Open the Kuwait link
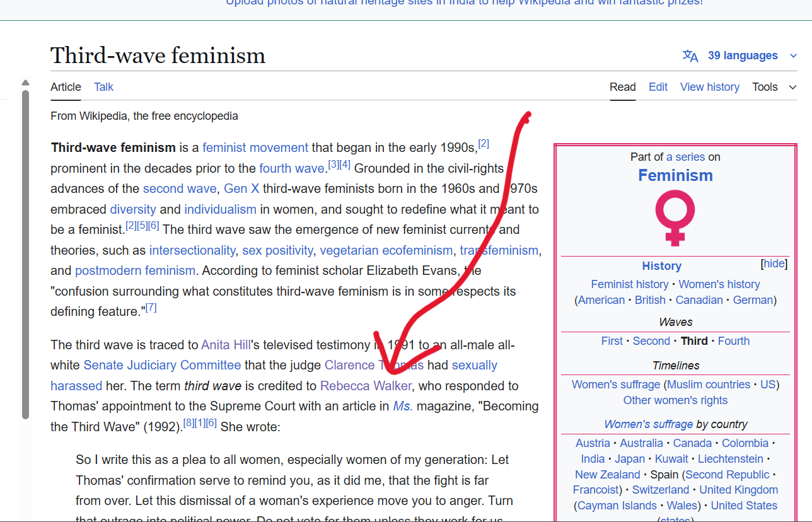The image size is (812, 522). click(x=671, y=459)
